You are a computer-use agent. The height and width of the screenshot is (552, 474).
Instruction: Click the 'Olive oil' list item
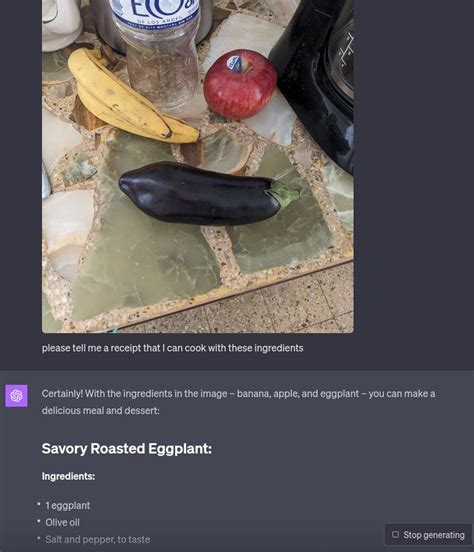[x=62, y=522]
